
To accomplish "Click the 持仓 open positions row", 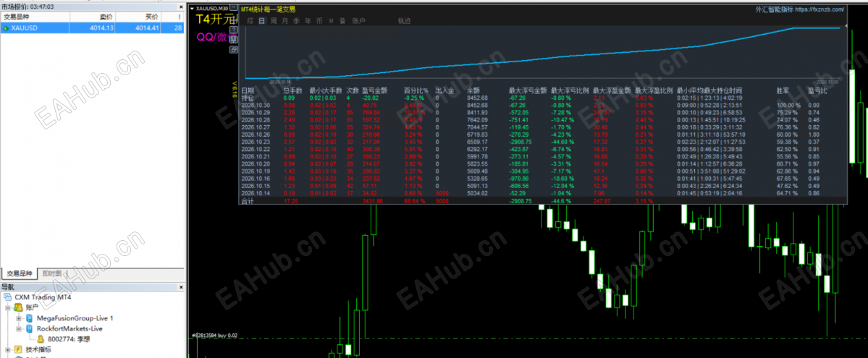I will (x=248, y=98).
